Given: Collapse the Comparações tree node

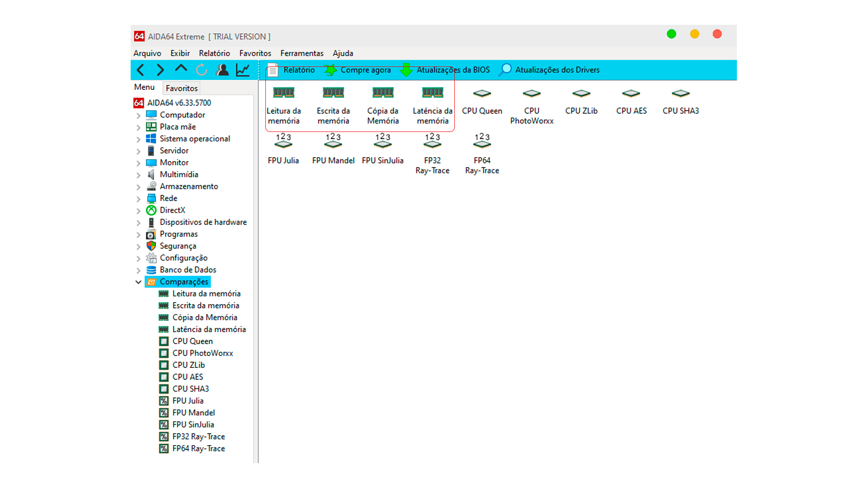Looking at the screenshot, I should pyautogui.click(x=138, y=282).
